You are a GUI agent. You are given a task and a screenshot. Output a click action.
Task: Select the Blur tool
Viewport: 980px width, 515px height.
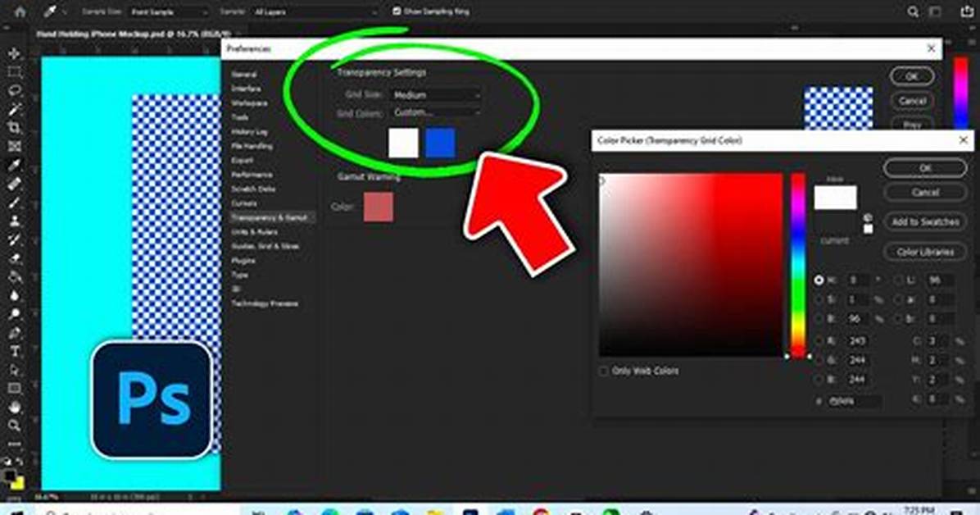15,295
